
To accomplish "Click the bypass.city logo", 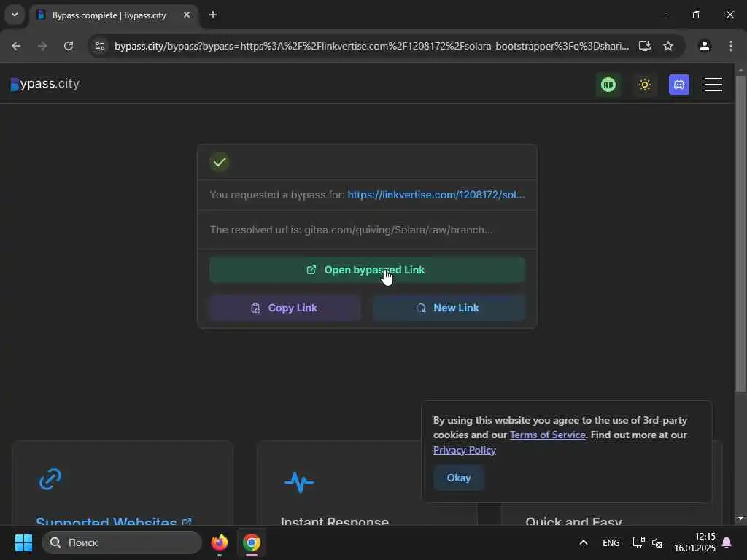I will pyautogui.click(x=45, y=84).
